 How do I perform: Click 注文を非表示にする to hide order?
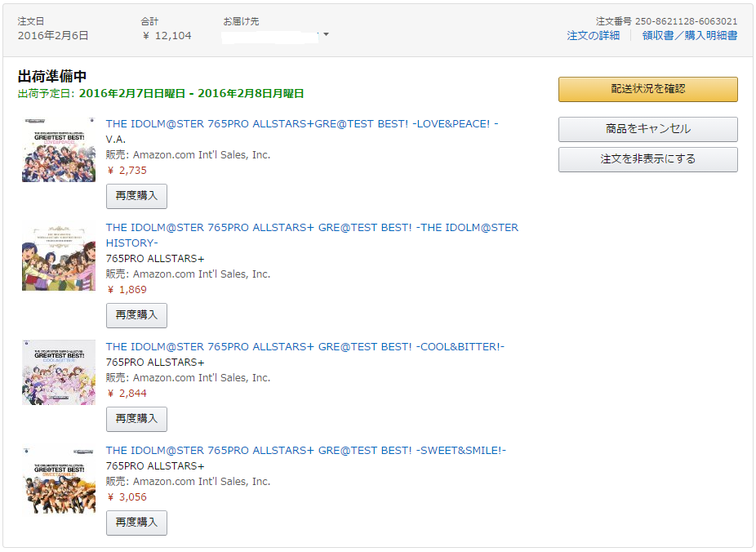point(647,159)
